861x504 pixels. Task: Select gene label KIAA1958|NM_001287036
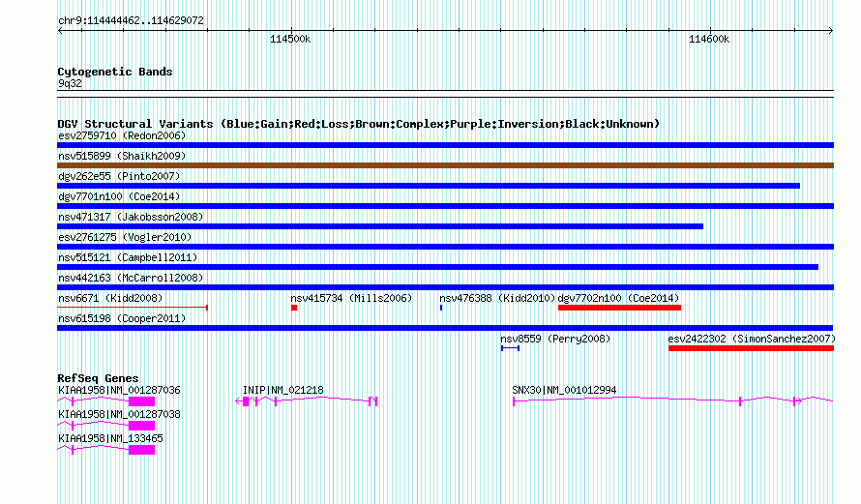point(119,391)
